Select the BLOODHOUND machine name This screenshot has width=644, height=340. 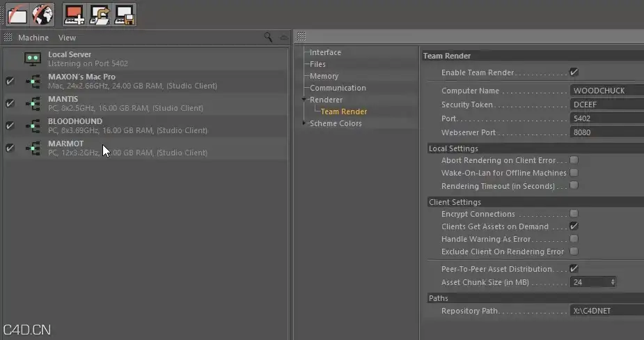click(x=75, y=121)
